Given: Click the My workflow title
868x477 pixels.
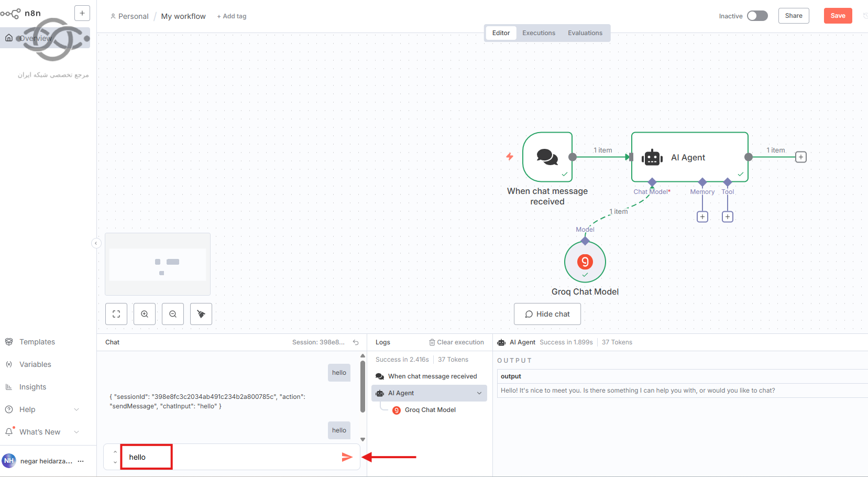Looking at the screenshot, I should tap(183, 16).
